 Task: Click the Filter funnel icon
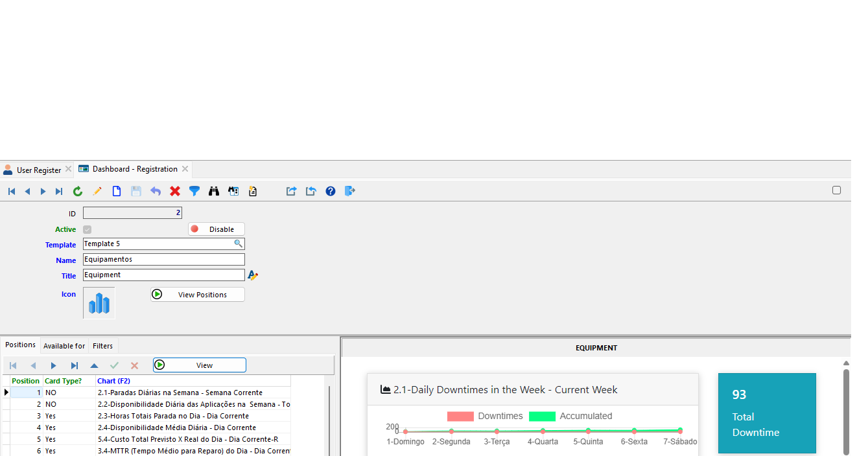(194, 191)
